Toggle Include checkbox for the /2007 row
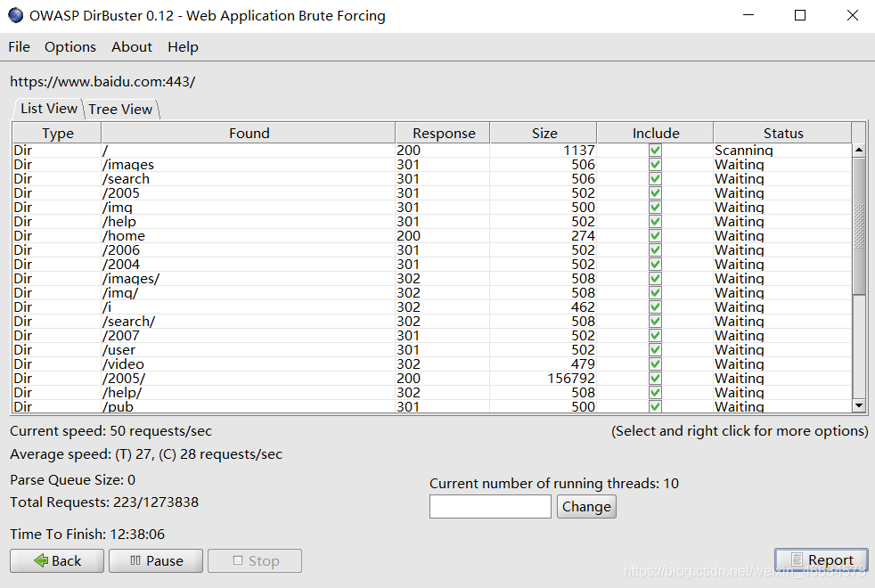The image size is (875, 588). (655, 335)
